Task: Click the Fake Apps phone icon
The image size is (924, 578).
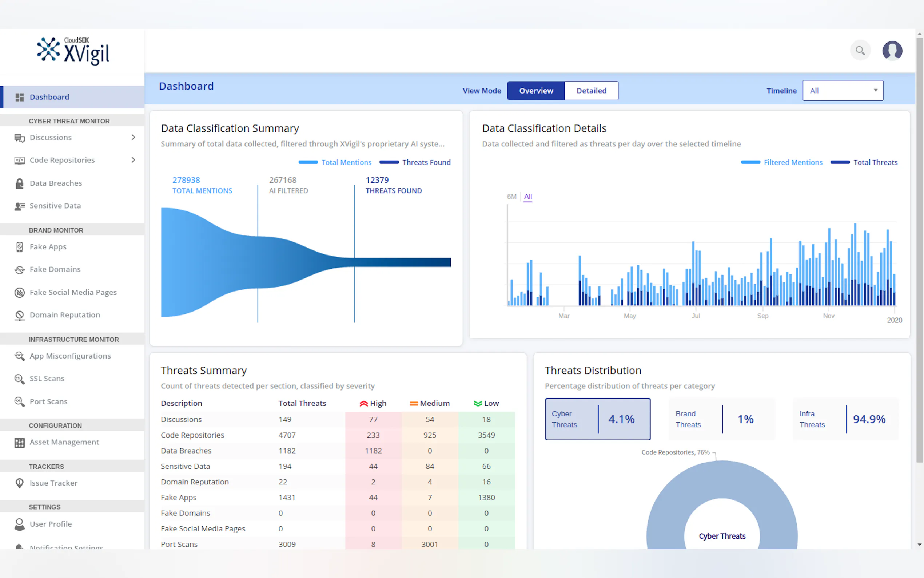Action: click(x=19, y=247)
